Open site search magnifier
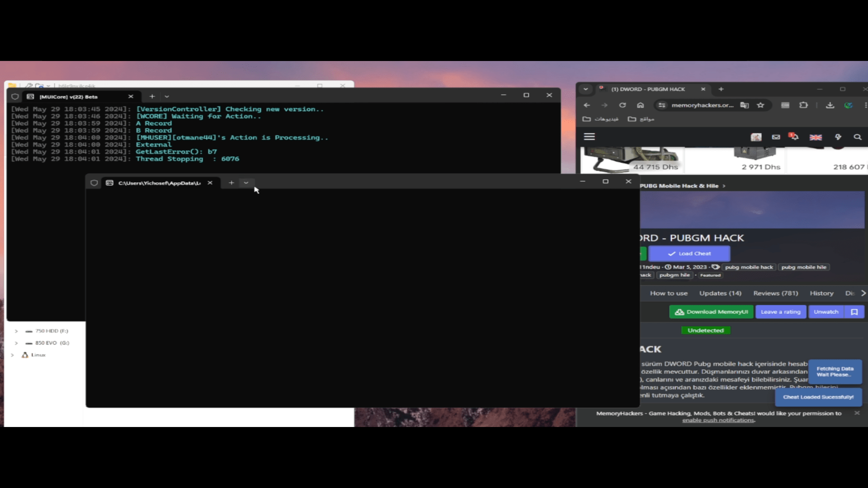Screen dimensions: 868x488 click(x=858, y=137)
